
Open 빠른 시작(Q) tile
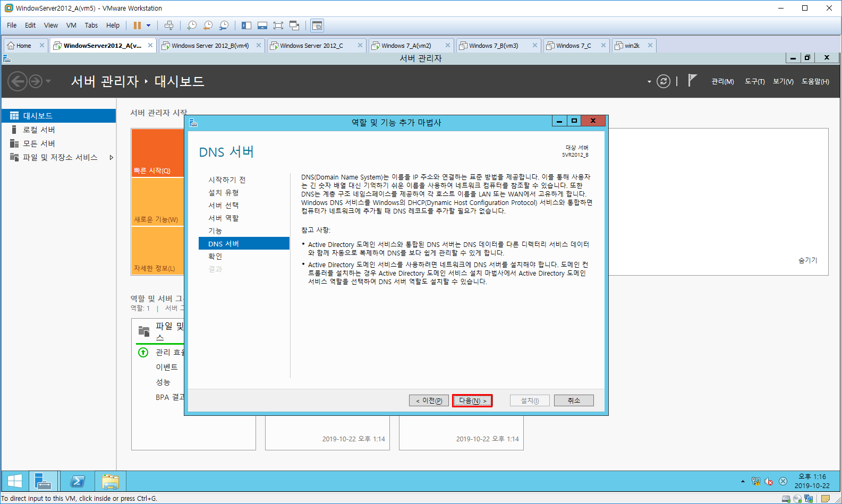pyautogui.click(x=157, y=153)
